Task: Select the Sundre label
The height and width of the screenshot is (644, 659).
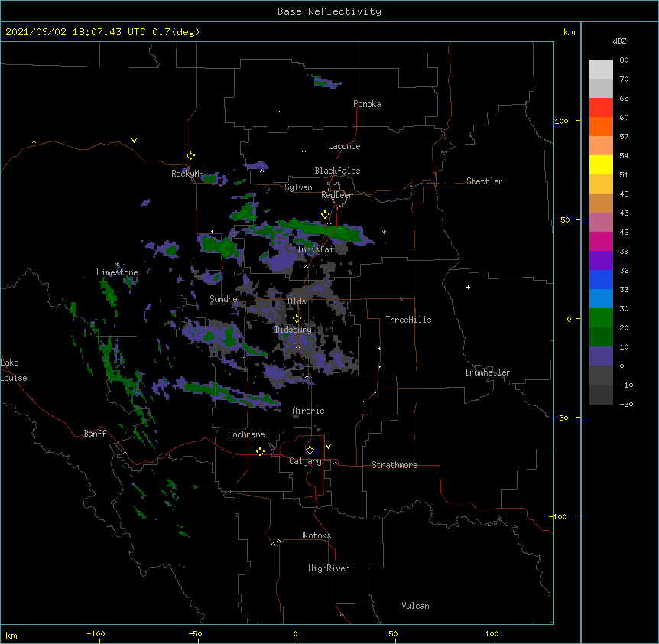Action: tap(223, 299)
